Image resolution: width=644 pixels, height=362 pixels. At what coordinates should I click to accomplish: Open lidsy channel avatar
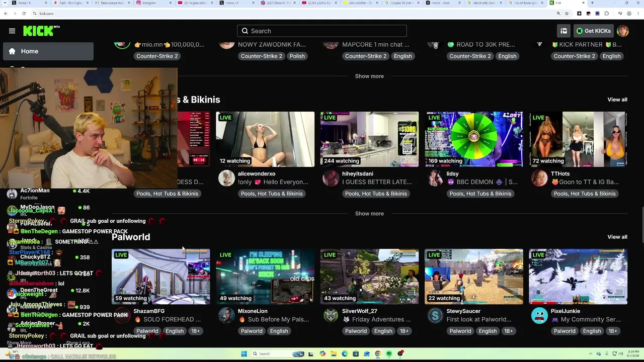point(435,178)
